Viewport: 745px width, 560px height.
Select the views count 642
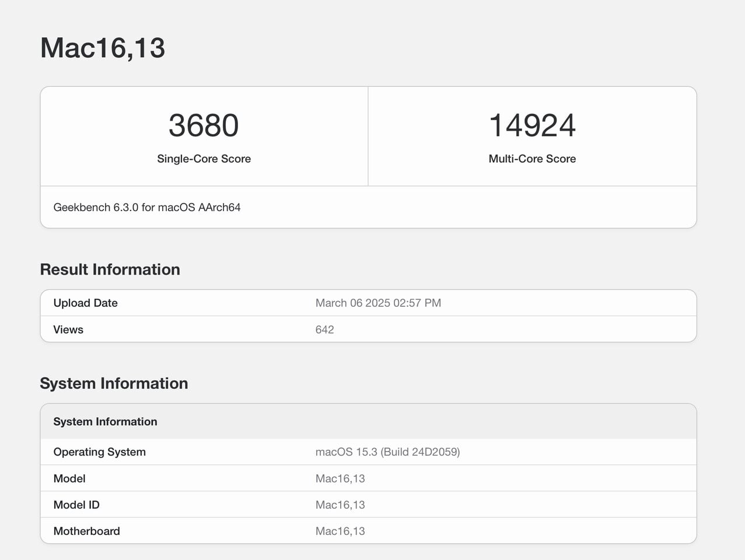coord(324,329)
